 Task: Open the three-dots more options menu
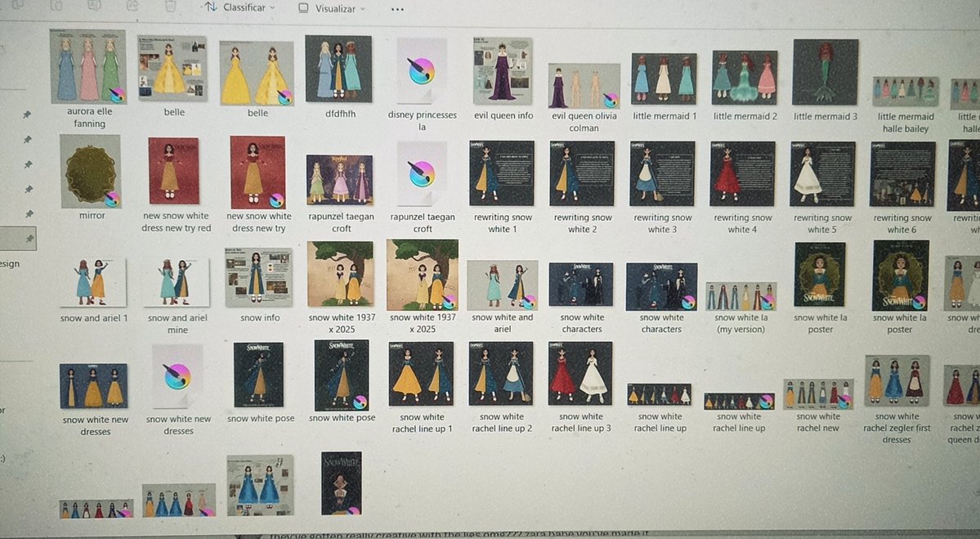coord(397,9)
